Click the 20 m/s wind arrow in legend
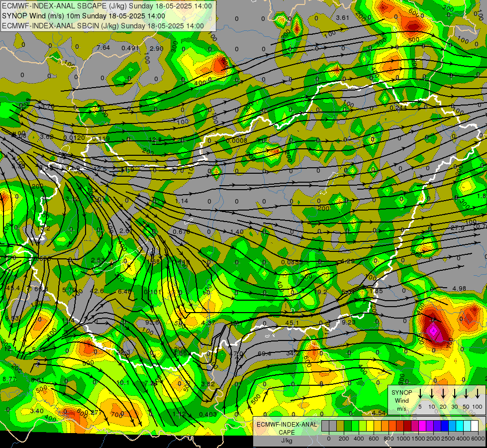The height and width of the screenshot is (448, 487). (443, 393)
